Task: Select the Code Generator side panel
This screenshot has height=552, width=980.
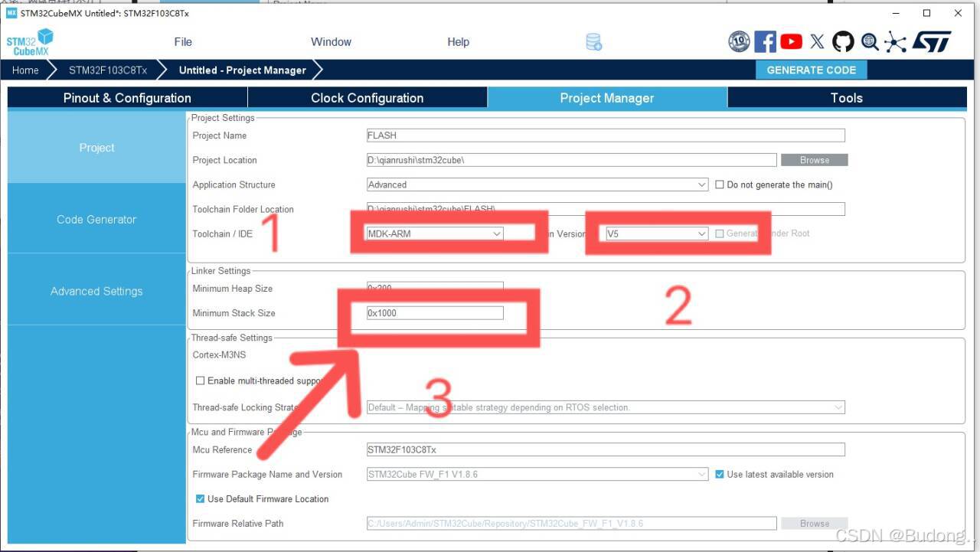Action: 96,220
